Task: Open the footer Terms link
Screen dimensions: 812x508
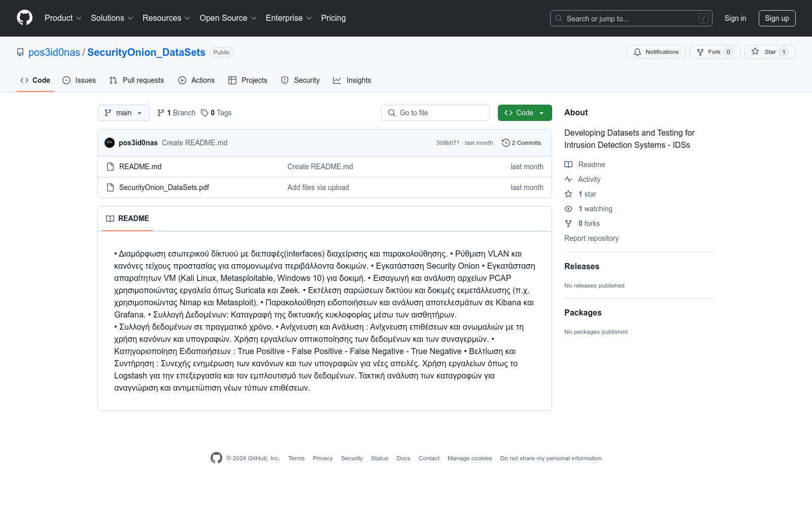Action: pos(296,458)
